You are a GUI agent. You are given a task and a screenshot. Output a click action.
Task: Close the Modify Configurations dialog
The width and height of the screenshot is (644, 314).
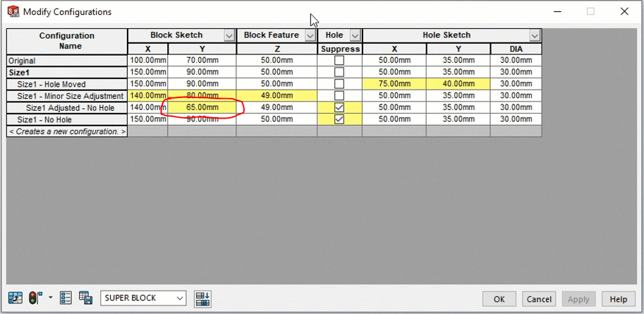[624, 11]
